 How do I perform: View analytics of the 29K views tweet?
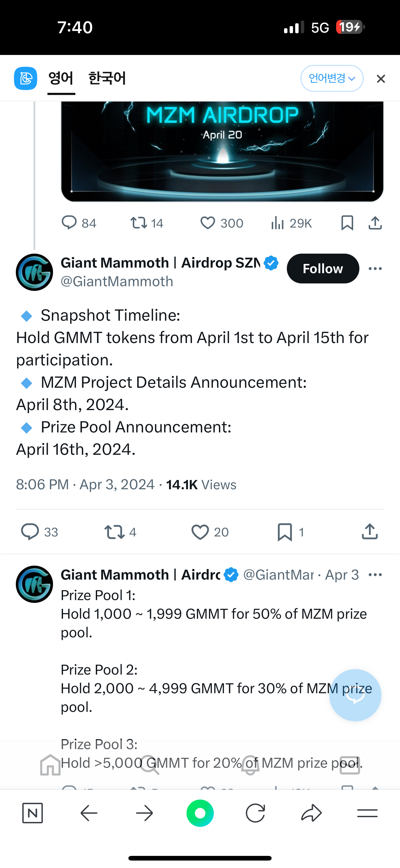pos(278,223)
